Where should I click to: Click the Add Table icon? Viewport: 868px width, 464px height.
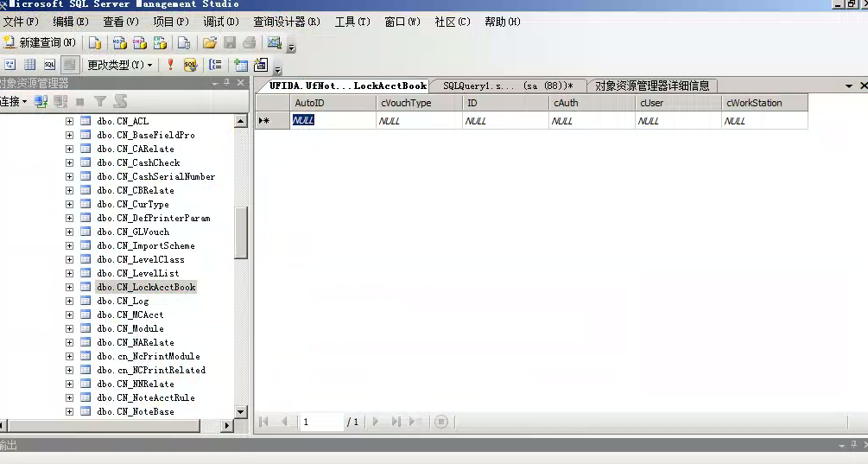coord(241,65)
